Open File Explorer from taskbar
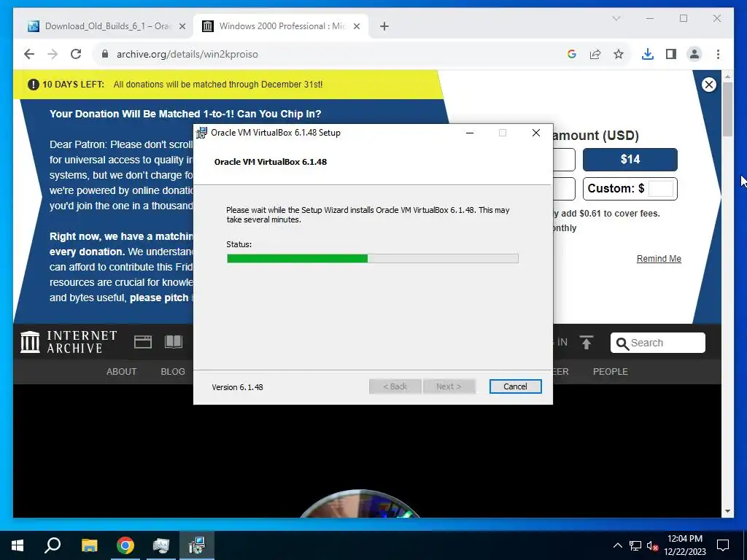Screen dimensions: 747x560 pos(89,545)
